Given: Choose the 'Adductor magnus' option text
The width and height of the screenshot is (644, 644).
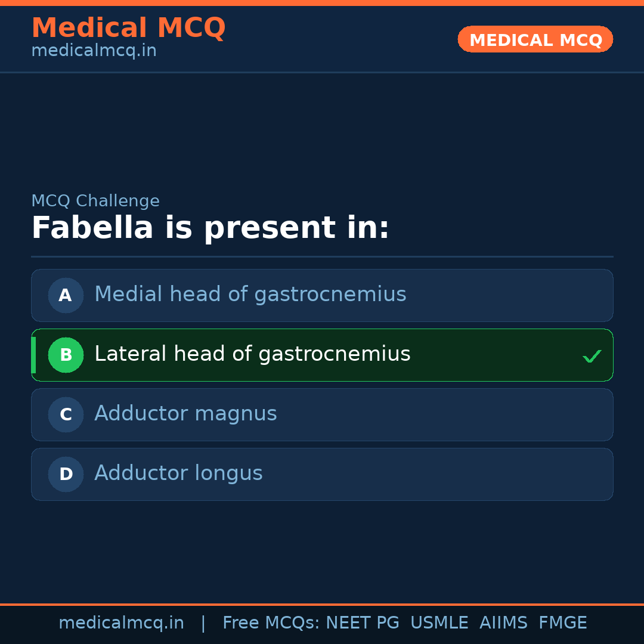Looking at the screenshot, I should click(185, 414).
